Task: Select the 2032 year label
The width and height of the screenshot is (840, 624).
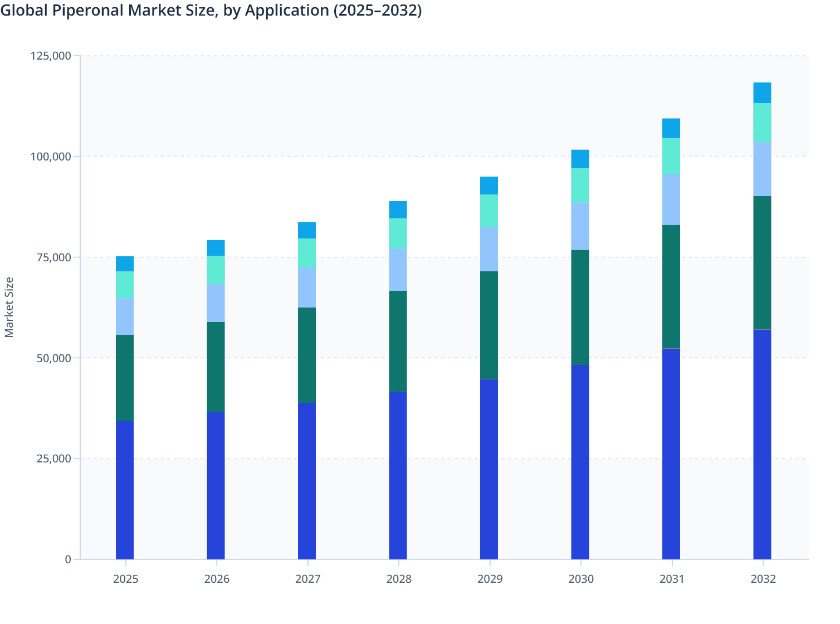Action: 763,579
